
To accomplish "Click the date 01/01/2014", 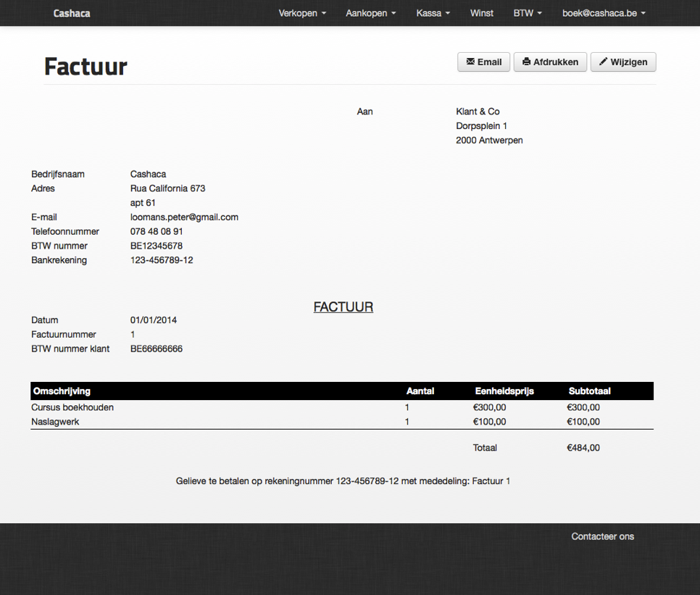I will tap(154, 320).
